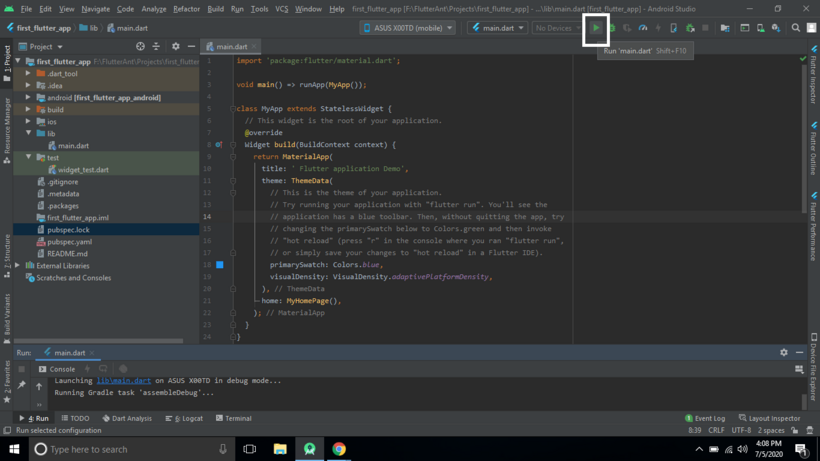Open Chrome from the Windows taskbar
The width and height of the screenshot is (820, 461).
coord(339,449)
